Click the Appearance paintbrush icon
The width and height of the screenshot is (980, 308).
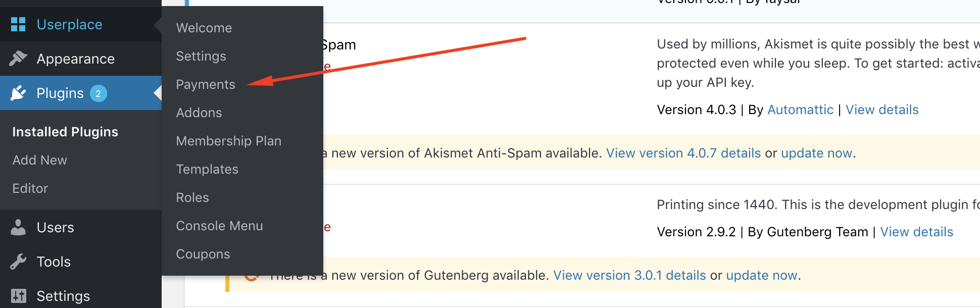click(18, 59)
